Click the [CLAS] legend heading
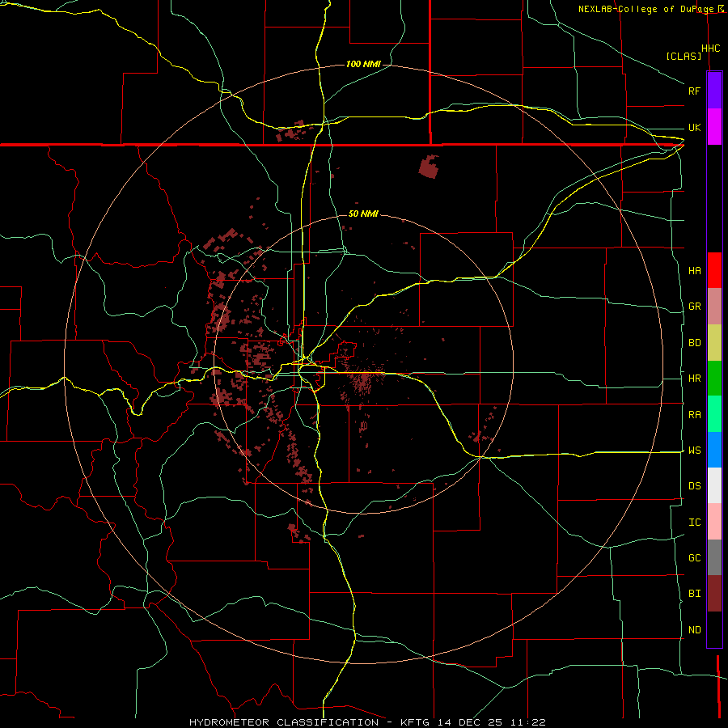This screenshot has width=728, height=728. (684, 56)
